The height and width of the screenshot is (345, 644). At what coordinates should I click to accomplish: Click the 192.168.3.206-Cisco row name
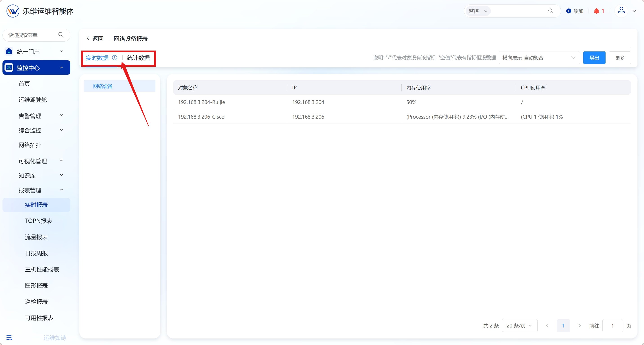(x=201, y=117)
